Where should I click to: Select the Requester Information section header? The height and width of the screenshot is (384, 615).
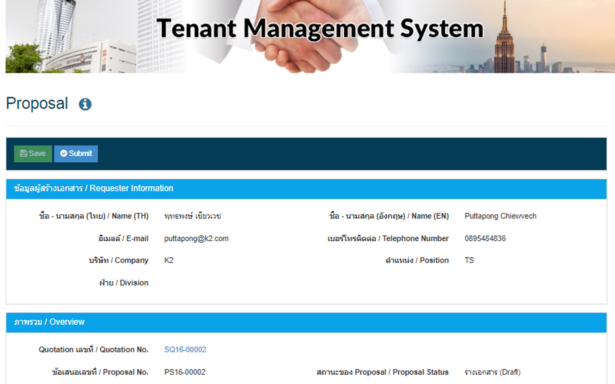(306, 189)
